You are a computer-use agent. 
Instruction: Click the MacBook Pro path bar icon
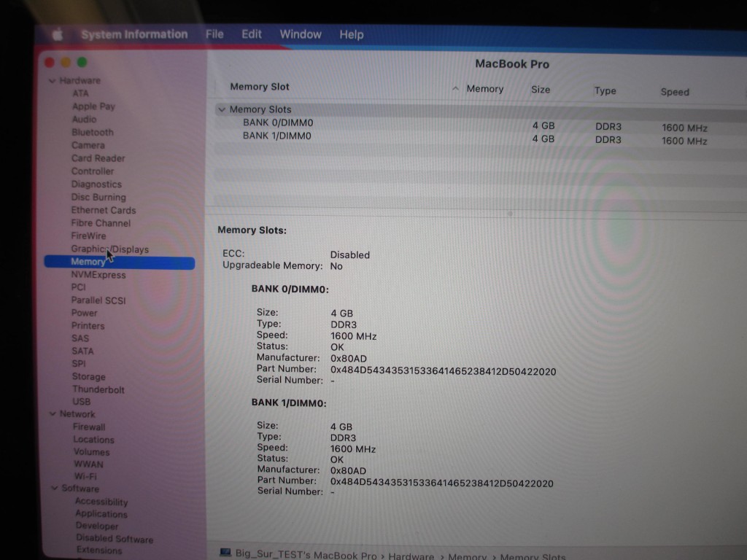225,553
